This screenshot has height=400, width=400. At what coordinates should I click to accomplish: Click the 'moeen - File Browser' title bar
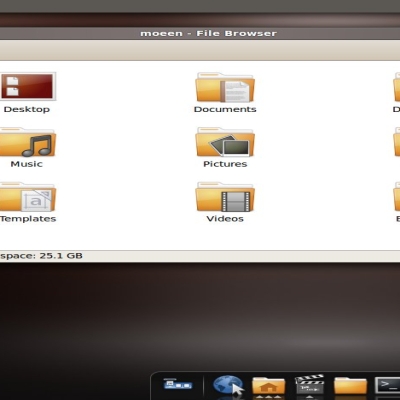pyautogui.click(x=200, y=33)
